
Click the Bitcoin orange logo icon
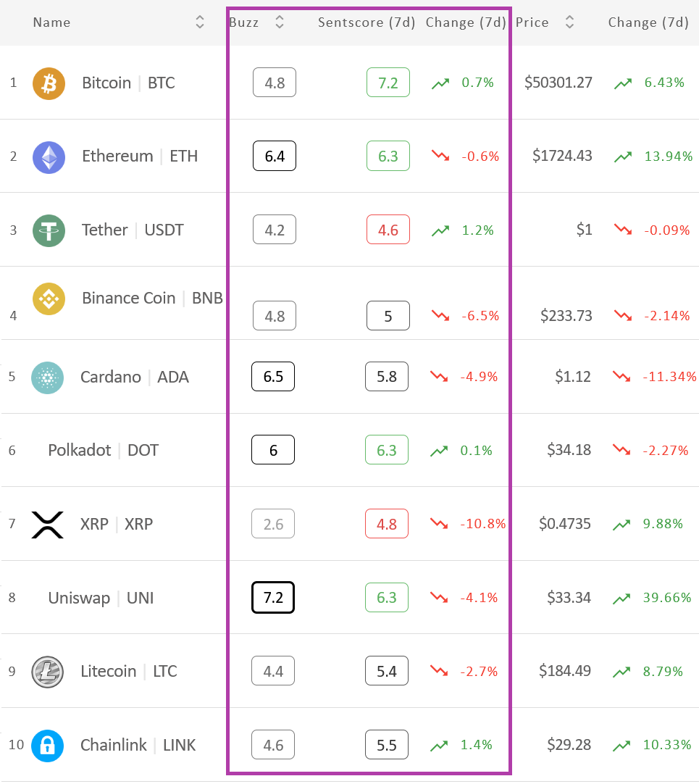pos(49,83)
